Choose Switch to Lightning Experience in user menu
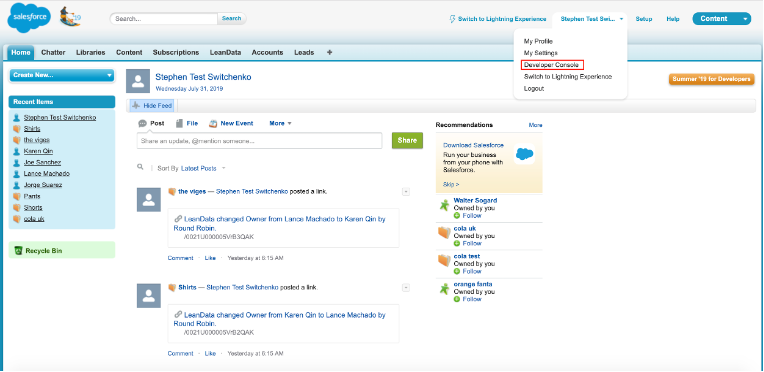 pyautogui.click(x=568, y=77)
